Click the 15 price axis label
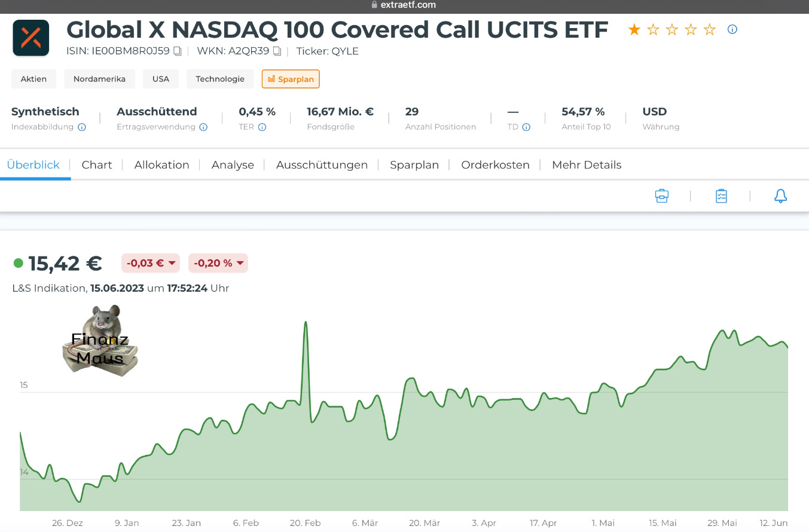The height and width of the screenshot is (532, 809). point(24,385)
